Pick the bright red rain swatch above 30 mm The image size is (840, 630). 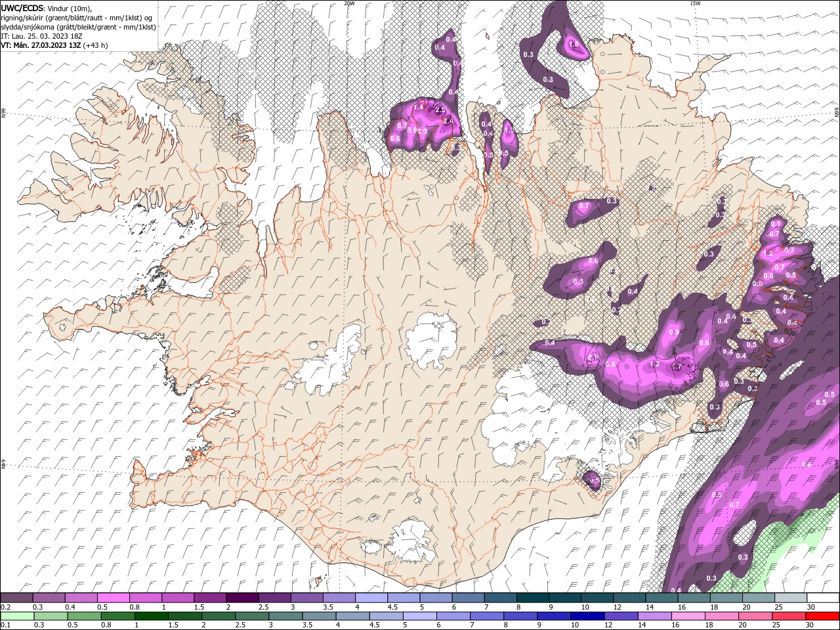pos(823,616)
